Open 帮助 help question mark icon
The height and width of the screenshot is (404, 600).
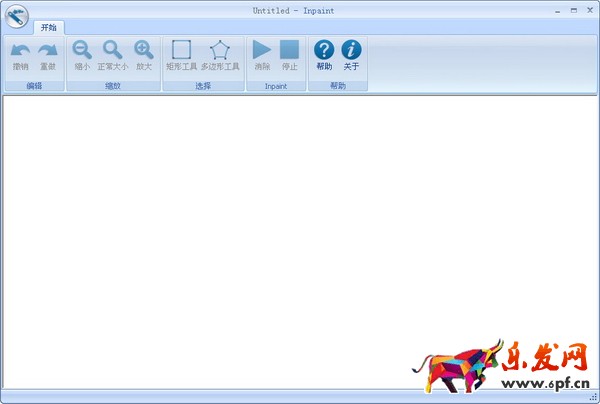tap(323, 51)
